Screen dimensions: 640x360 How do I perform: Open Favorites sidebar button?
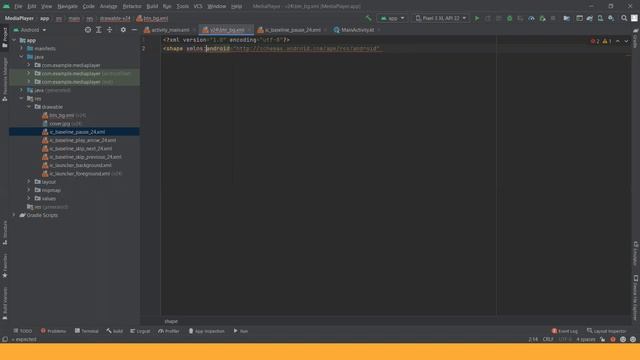click(5, 266)
